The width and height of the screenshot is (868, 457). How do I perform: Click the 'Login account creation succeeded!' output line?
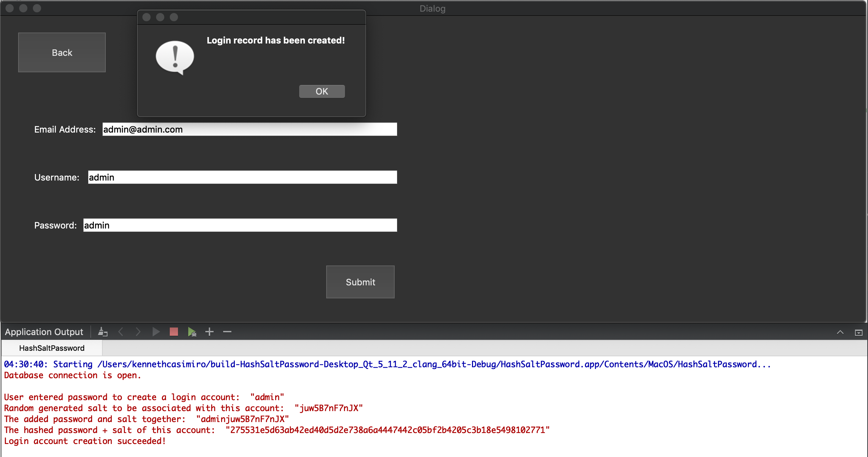85,441
